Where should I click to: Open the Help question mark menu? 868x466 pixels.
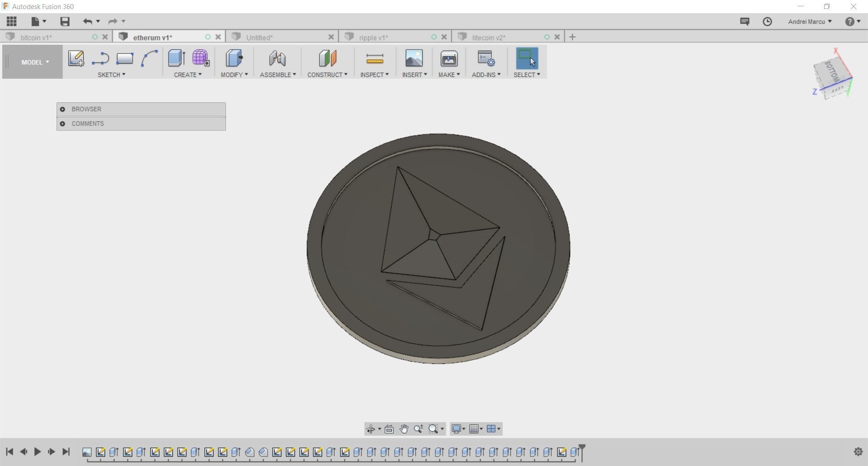(x=853, y=21)
